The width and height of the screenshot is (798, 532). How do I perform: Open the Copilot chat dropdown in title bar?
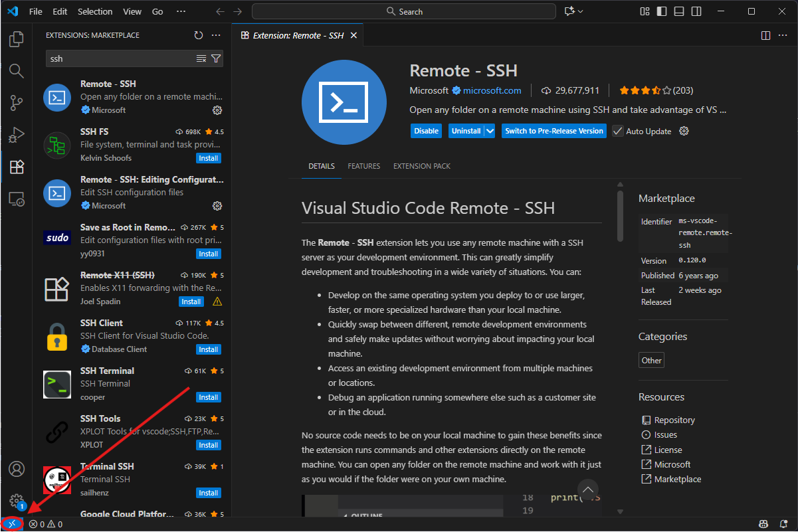pos(580,11)
